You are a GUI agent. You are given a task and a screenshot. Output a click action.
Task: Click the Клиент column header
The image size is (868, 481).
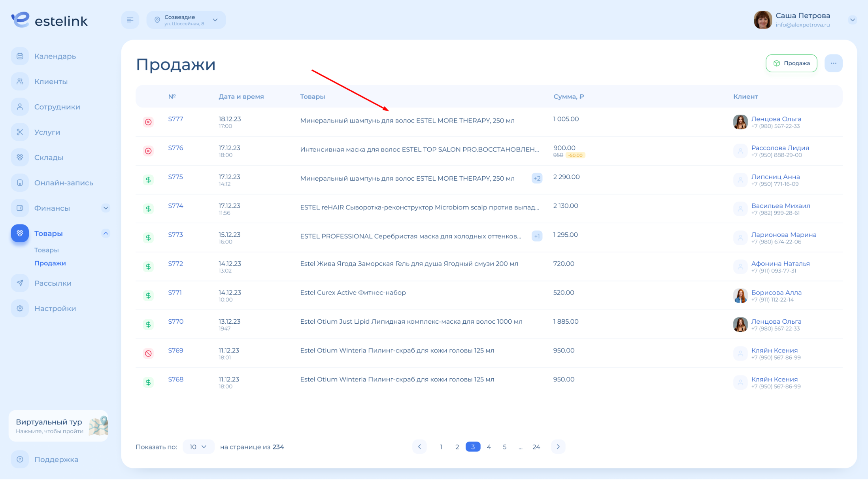[x=745, y=96]
